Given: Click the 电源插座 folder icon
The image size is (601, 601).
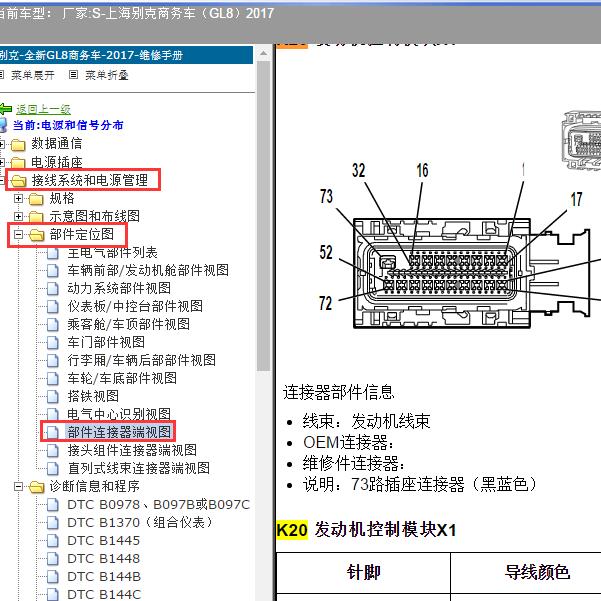Looking at the screenshot, I should pyautogui.click(x=18, y=163).
